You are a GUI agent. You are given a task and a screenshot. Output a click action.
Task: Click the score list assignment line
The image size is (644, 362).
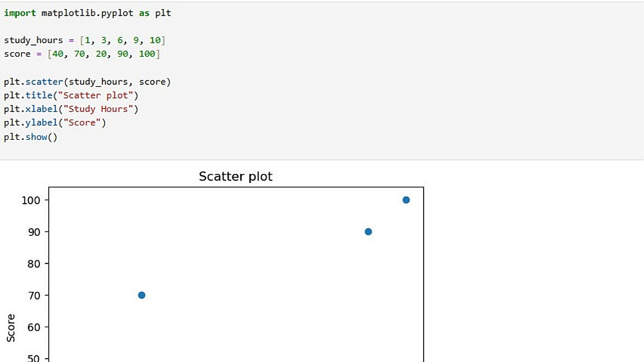82,54
